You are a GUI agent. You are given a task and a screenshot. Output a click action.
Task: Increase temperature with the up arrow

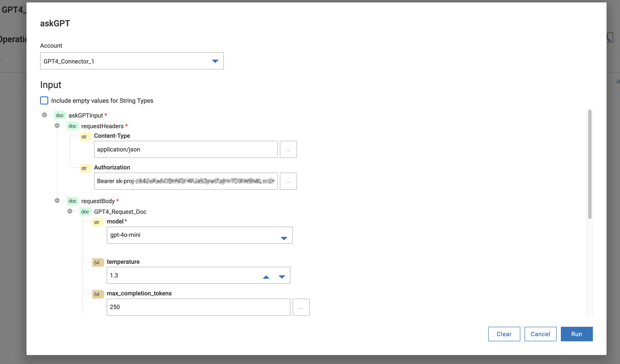[x=266, y=277]
